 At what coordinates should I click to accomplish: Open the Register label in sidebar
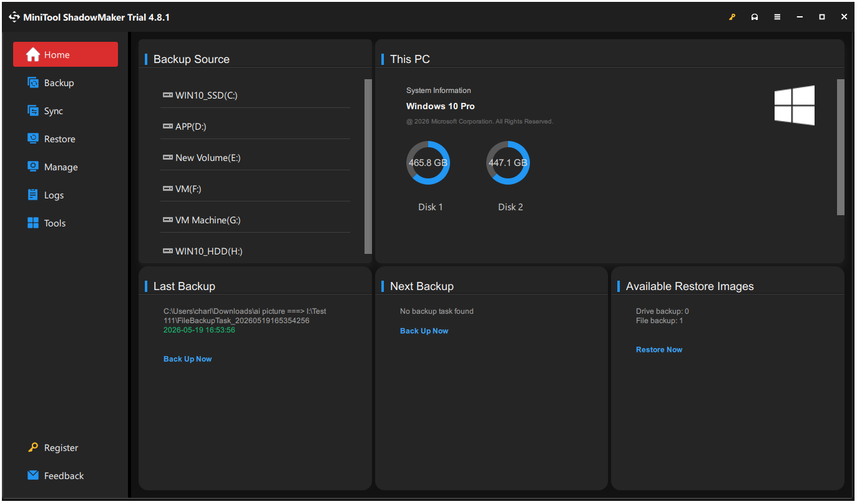pyautogui.click(x=61, y=448)
